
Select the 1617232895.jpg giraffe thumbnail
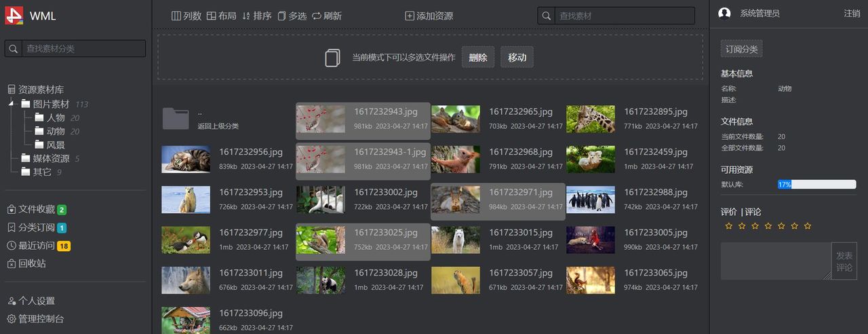click(591, 119)
